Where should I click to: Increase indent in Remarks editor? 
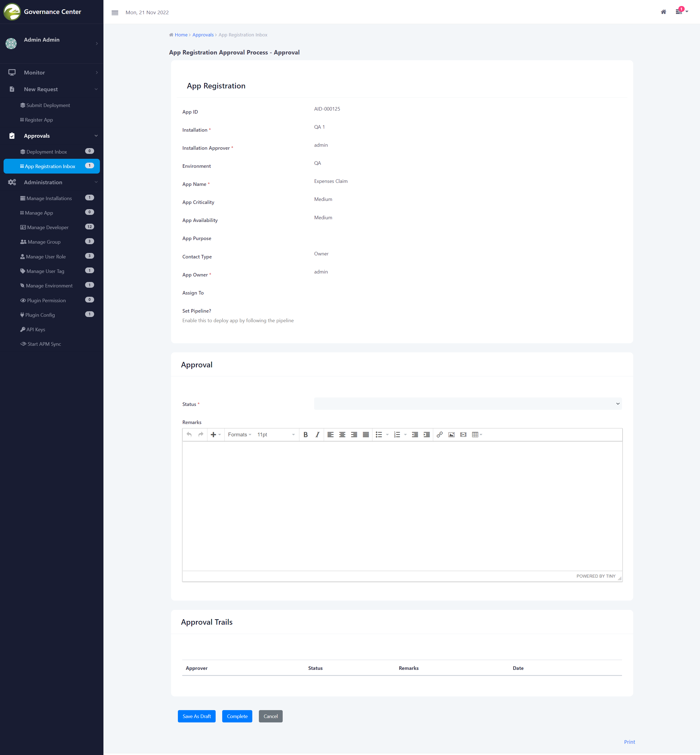(x=427, y=434)
